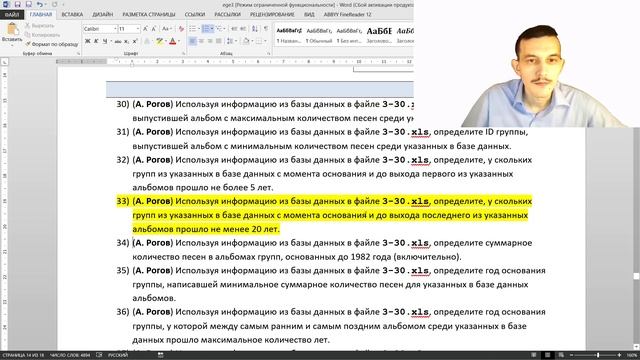Increase font size with grow font icon

click(145, 29)
